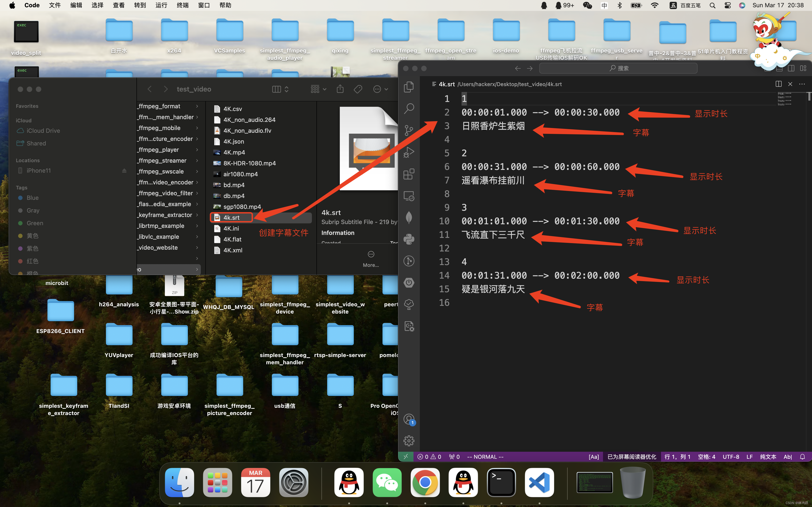Click Finder's edit tags toolbar icon

coord(358,89)
